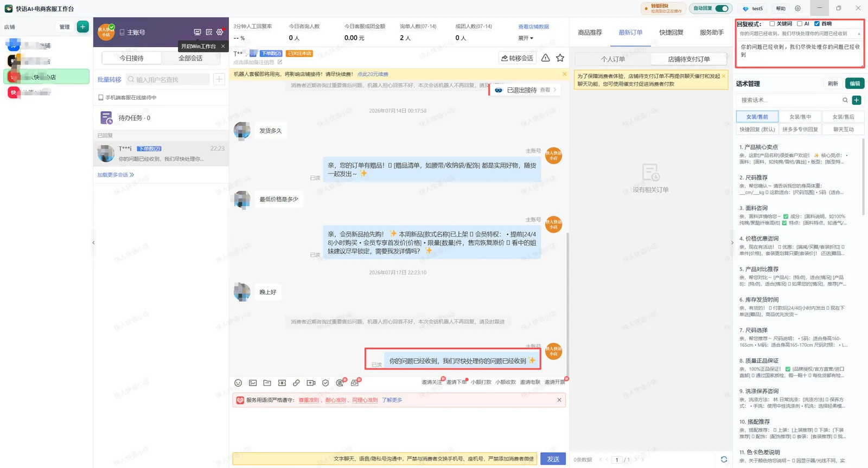The height and width of the screenshot is (468, 868).
Task: Click the 刷新 button in 话术管理
Action: [833, 84]
